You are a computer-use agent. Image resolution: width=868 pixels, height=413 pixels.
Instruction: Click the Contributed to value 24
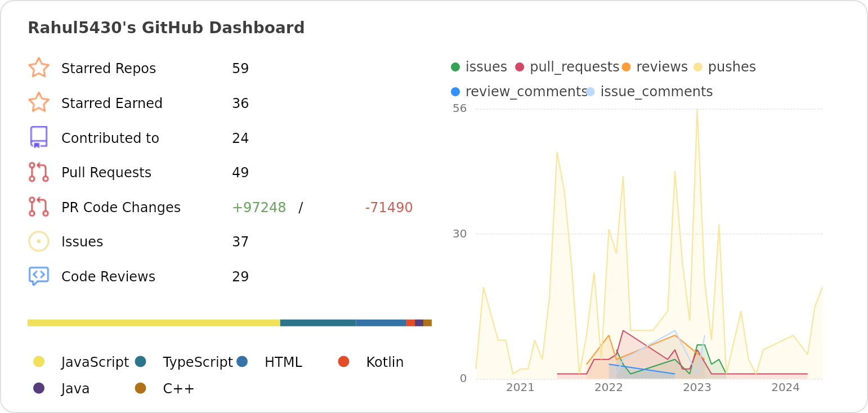[240, 138]
